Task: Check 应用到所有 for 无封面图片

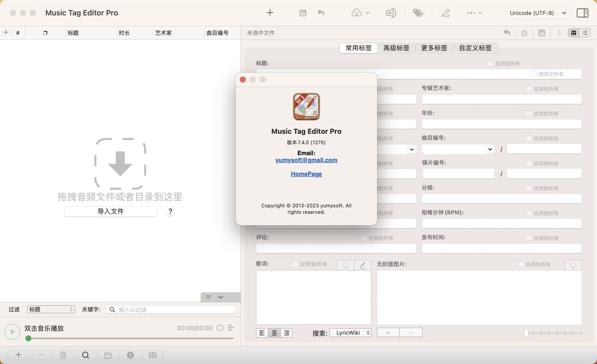Action: (x=521, y=264)
